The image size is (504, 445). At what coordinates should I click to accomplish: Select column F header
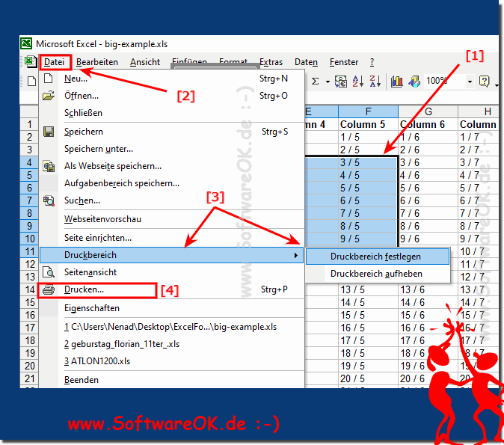[x=368, y=111]
